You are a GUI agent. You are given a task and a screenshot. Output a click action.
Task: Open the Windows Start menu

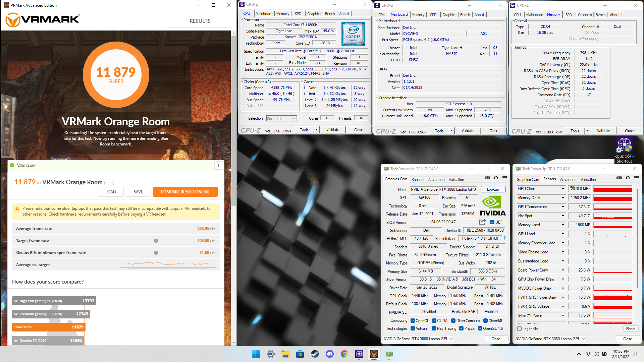pos(256,354)
